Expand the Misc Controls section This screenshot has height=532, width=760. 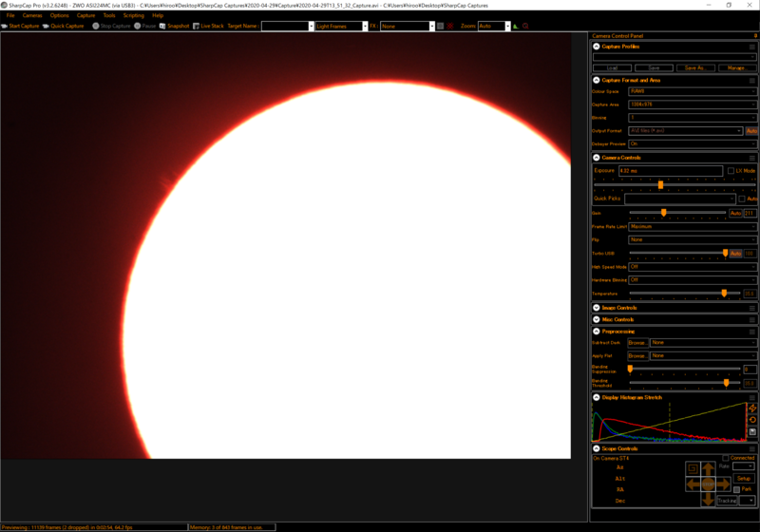[597, 320]
